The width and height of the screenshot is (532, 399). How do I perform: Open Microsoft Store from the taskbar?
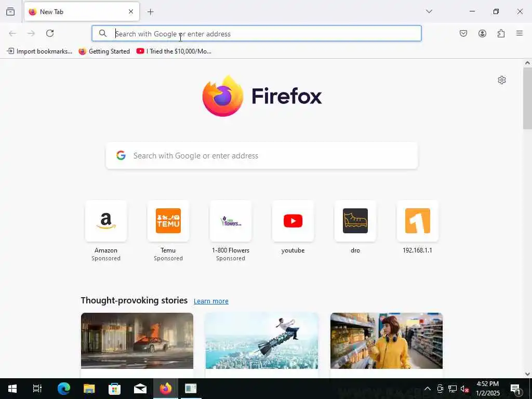click(114, 389)
